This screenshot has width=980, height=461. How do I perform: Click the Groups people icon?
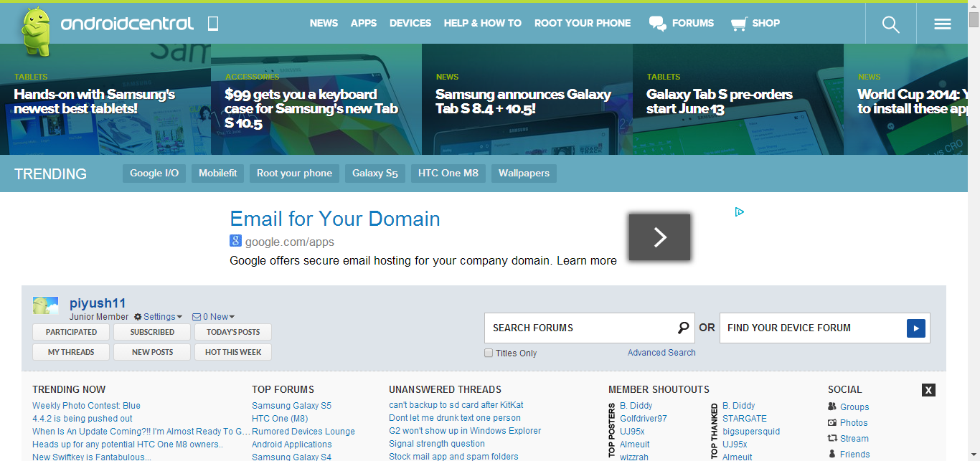tap(832, 407)
